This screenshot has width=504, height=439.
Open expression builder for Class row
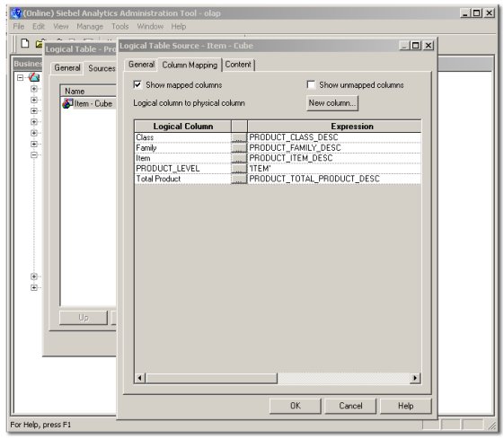coord(239,137)
